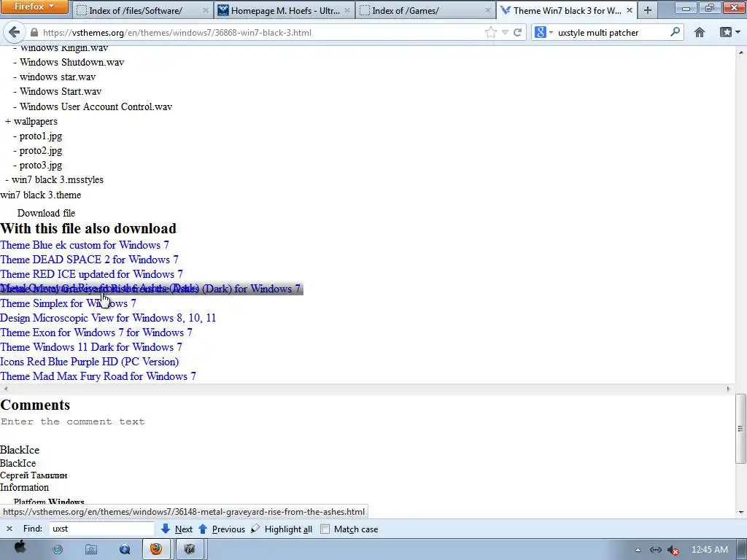
Task: Open Theme Windows 11 Dark for Windows 7
Action: point(91,347)
